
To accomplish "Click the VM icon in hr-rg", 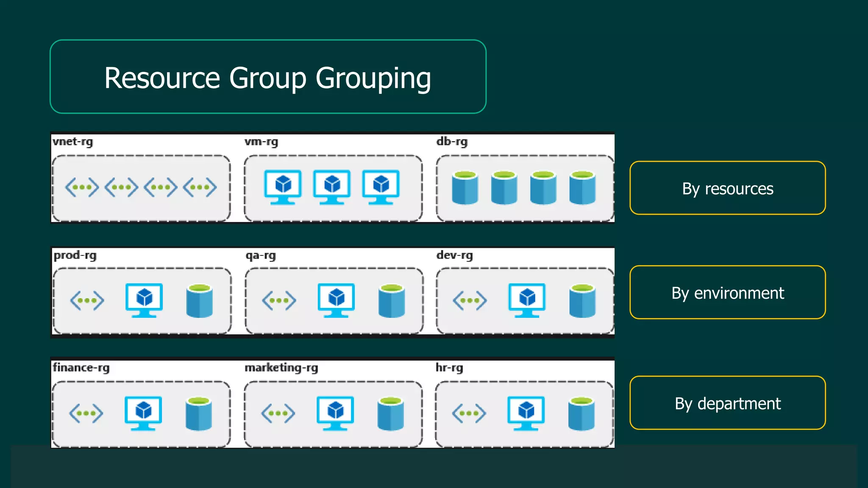I will (526, 413).
